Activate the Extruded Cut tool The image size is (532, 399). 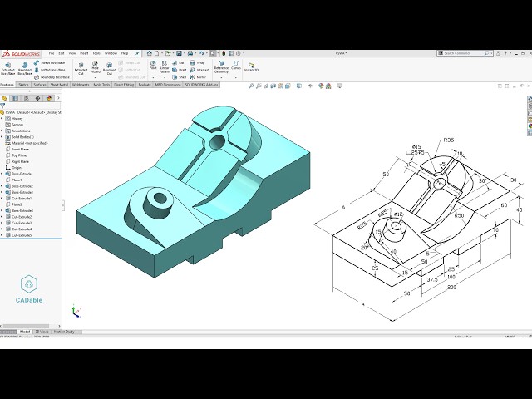pyautogui.click(x=81, y=68)
